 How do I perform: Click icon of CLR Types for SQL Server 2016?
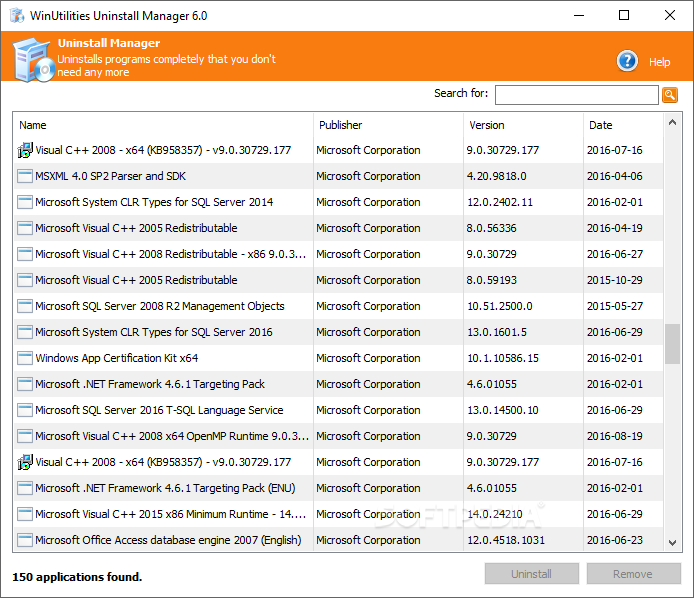[25, 332]
